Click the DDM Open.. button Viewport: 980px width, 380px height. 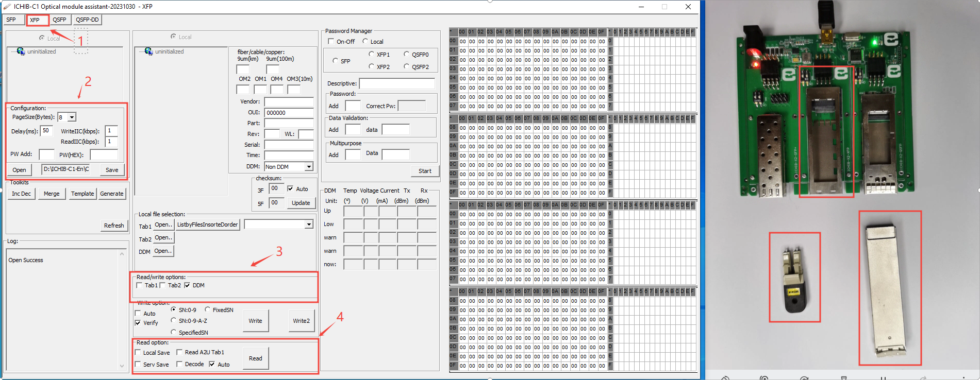pyautogui.click(x=163, y=251)
